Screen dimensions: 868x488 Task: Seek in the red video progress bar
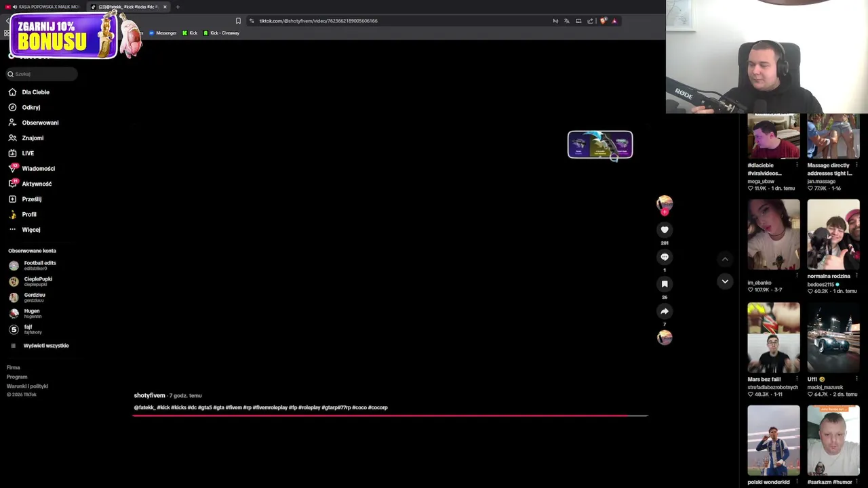(x=391, y=415)
